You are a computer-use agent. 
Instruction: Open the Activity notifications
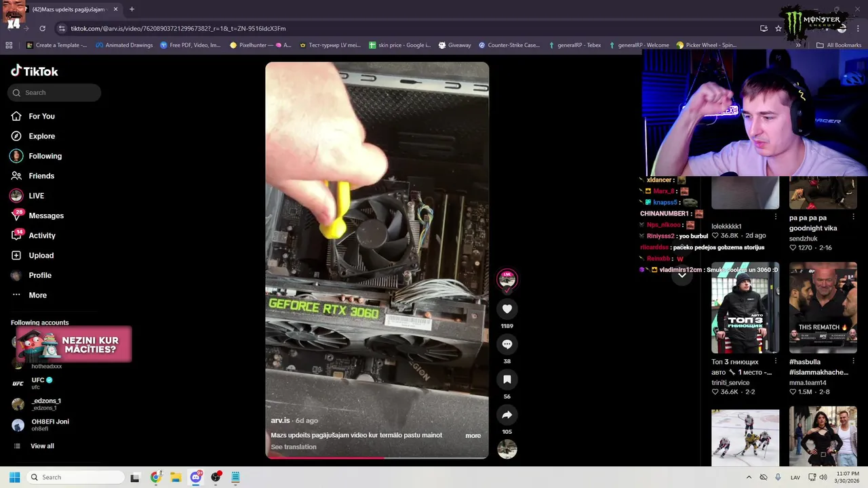[42, 236]
